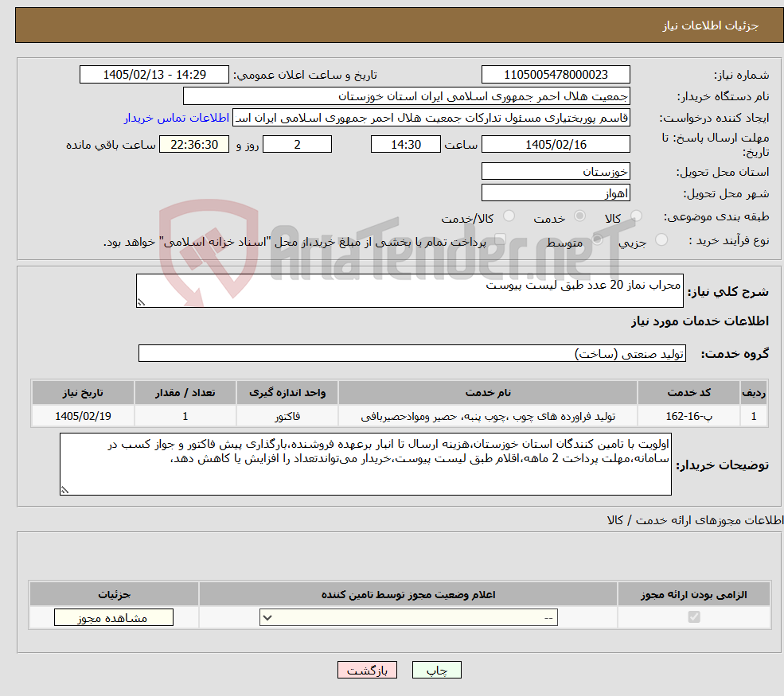Image resolution: width=784 pixels, height=696 pixels.
Task: Click the unit cell فاکتور
Action: (287, 416)
